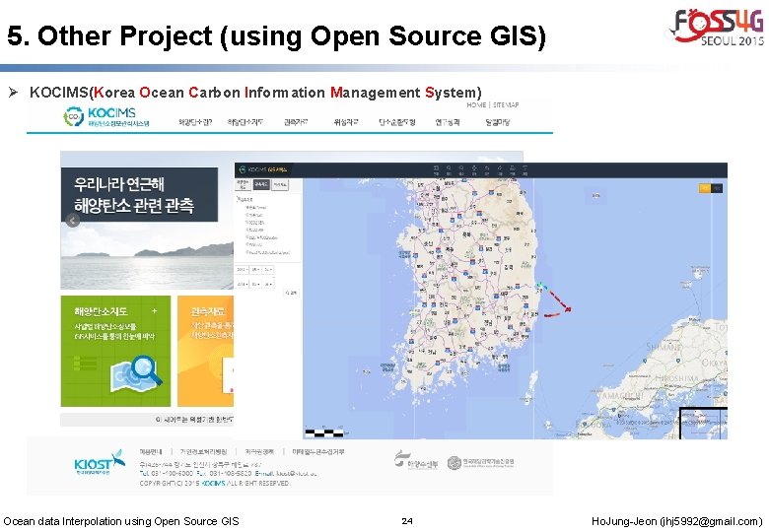Click the full-extent icon in the GIS toolbar
This screenshot has width=769, height=532.
436,170
